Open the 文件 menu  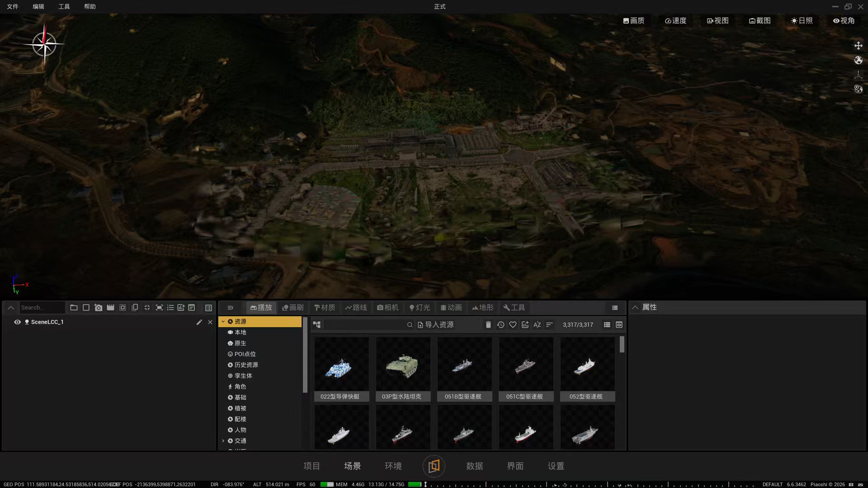point(13,7)
